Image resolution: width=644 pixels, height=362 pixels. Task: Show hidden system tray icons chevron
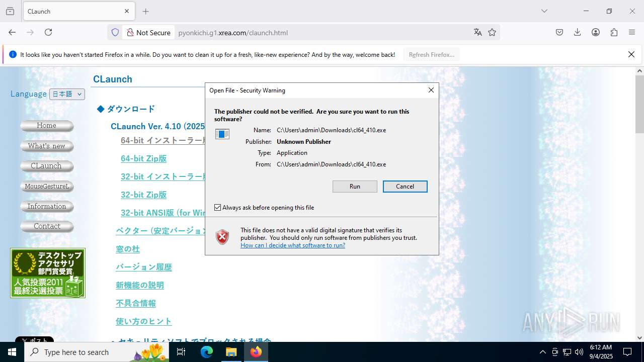543,352
